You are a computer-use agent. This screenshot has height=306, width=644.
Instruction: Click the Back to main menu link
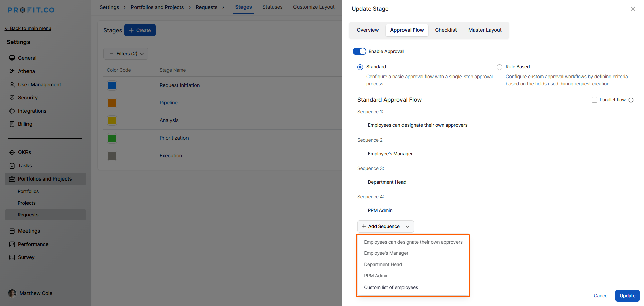pos(28,28)
